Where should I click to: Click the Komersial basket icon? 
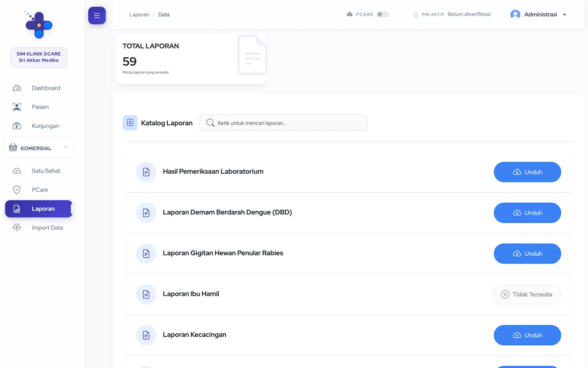[x=13, y=147]
